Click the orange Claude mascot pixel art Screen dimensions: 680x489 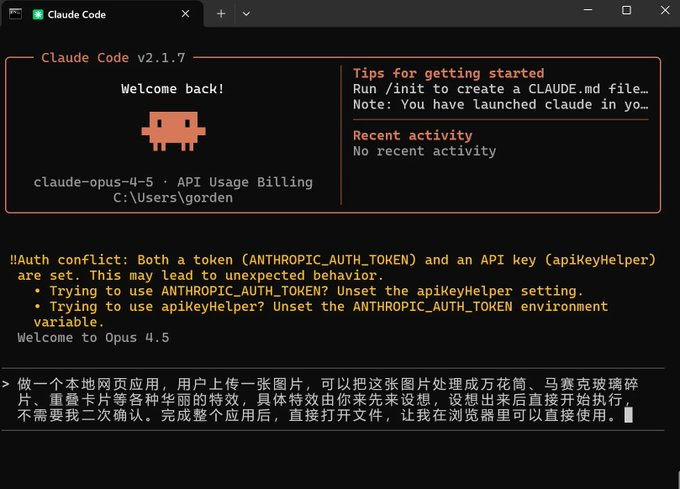pyautogui.click(x=172, y=129)
